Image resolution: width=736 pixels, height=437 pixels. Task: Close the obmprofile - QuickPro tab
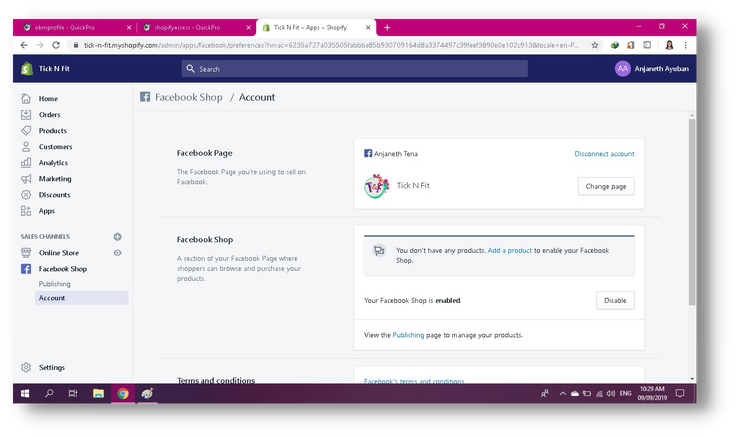pyautogui.click(x=129, y=28)
